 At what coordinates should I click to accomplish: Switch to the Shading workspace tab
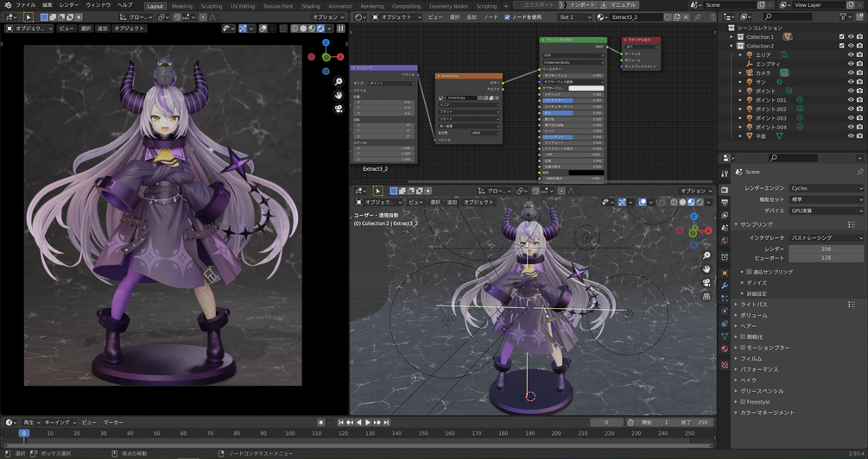click(x=311, y=6)
